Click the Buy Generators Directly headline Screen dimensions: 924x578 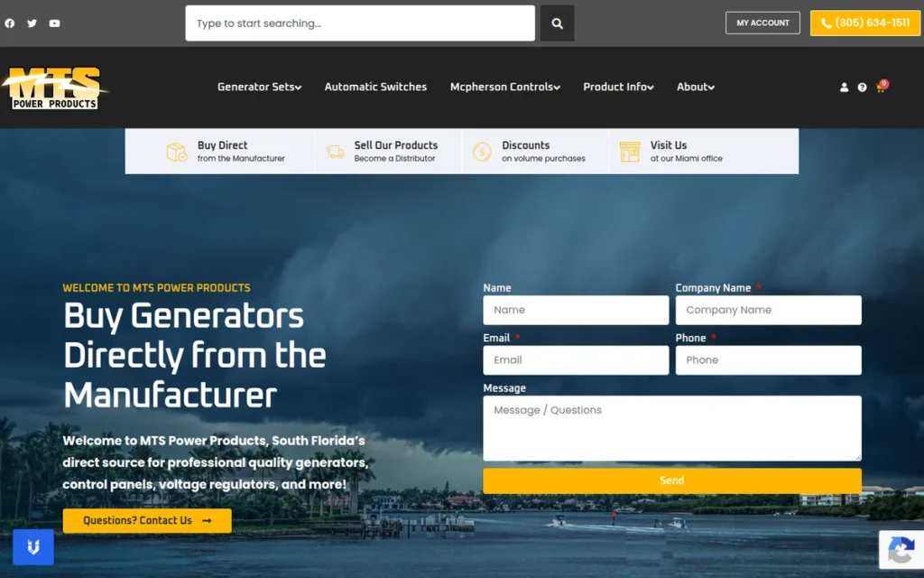(x=195, y=356)
